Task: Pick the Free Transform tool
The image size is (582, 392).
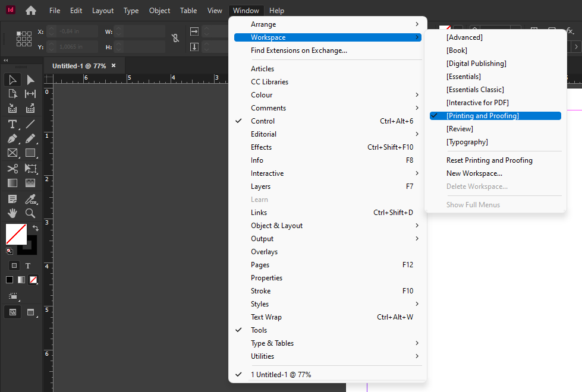Action: tap(30, 169)
